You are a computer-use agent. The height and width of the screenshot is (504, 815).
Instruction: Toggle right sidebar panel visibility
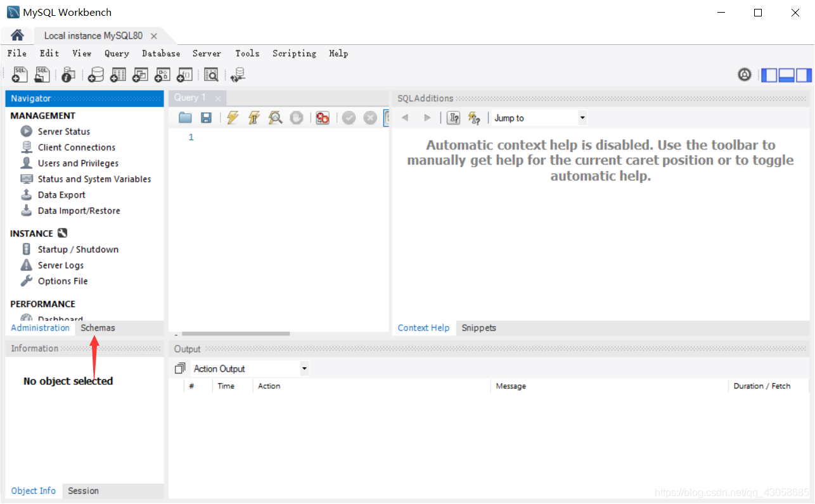(804, 75)
